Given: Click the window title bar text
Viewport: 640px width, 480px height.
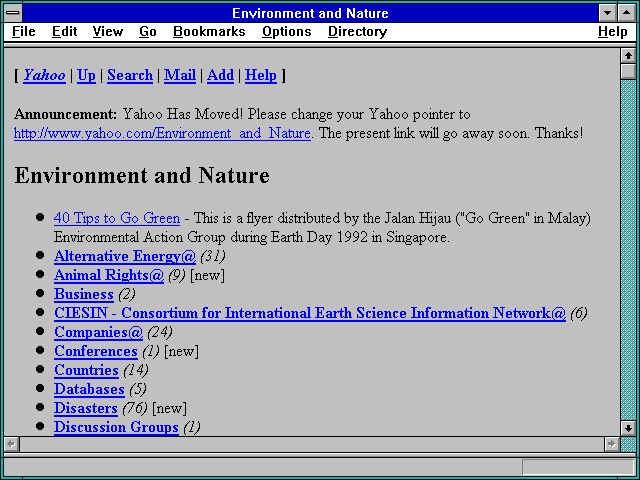Looking at the screenshot, I should 310,13.
